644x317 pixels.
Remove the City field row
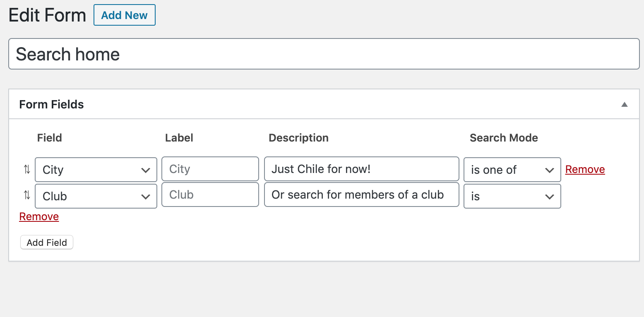[x=585, y=169]
